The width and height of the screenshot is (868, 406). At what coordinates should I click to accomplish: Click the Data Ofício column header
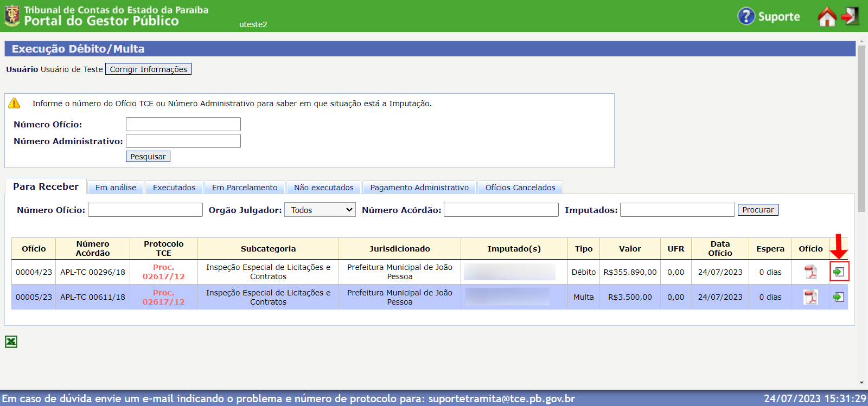pyautogui.click(x=720, y=249)
